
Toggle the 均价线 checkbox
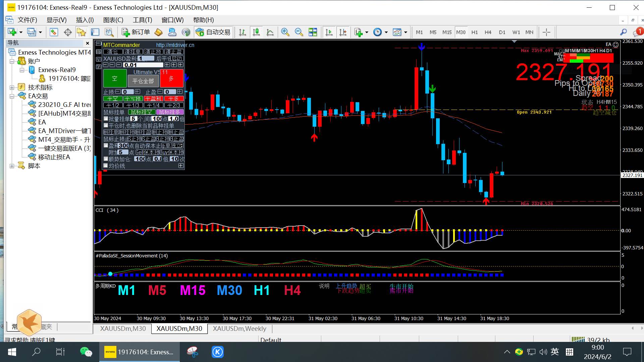click(x=106, y=166)
